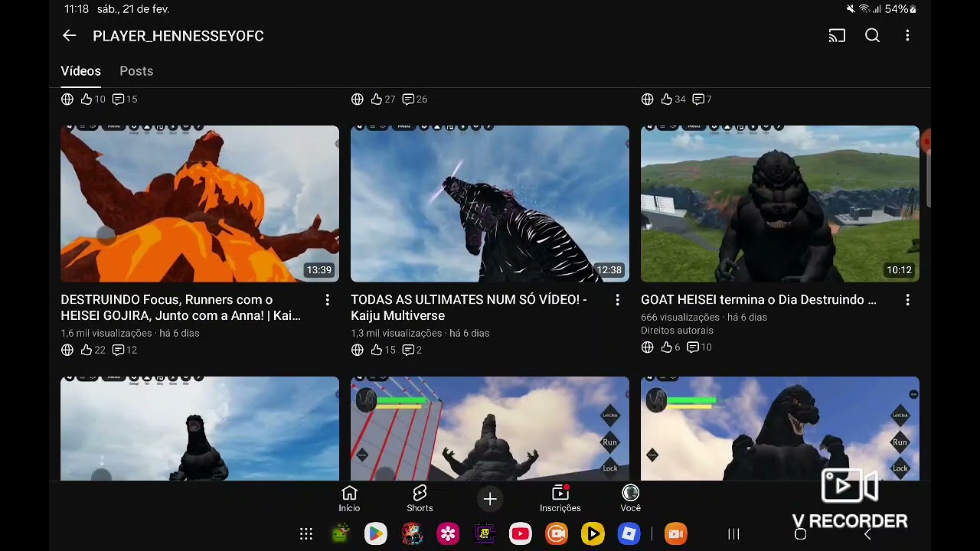
Task: Open the GOAT HEISEI termina o Dia title
Action: coord(759,300)
